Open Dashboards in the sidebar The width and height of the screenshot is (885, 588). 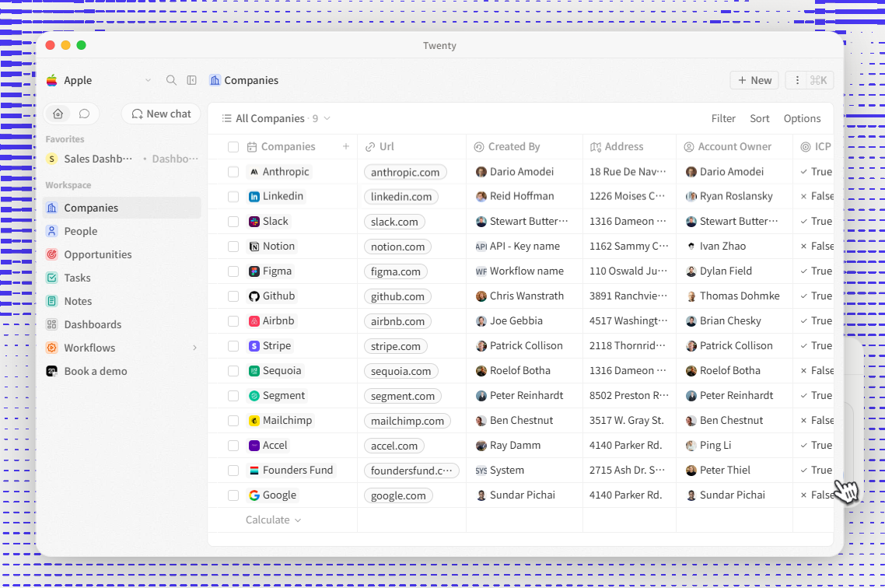pyautogui.click(x=122, y=324)
